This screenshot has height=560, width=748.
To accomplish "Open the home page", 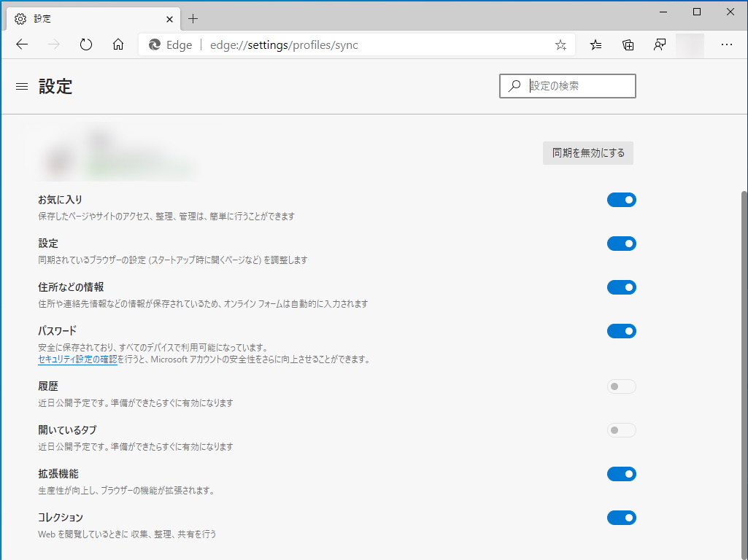I will click(x=117, y=44).
